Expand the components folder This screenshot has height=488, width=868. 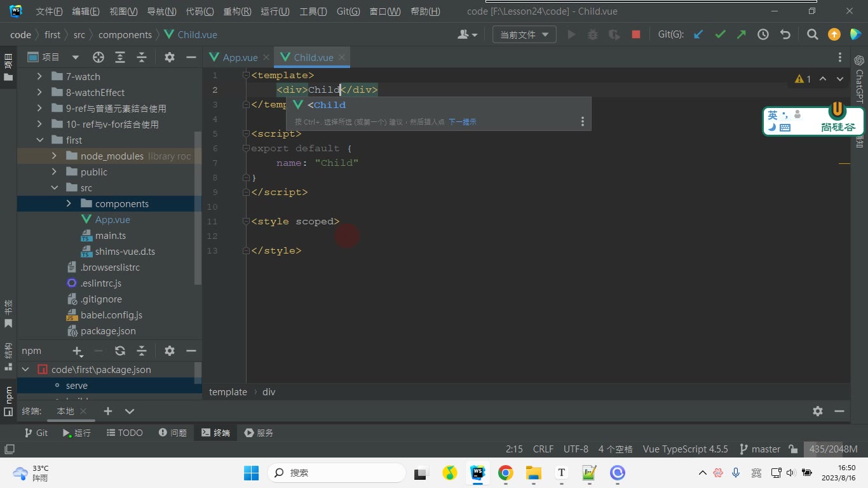[x=69, y=203]
